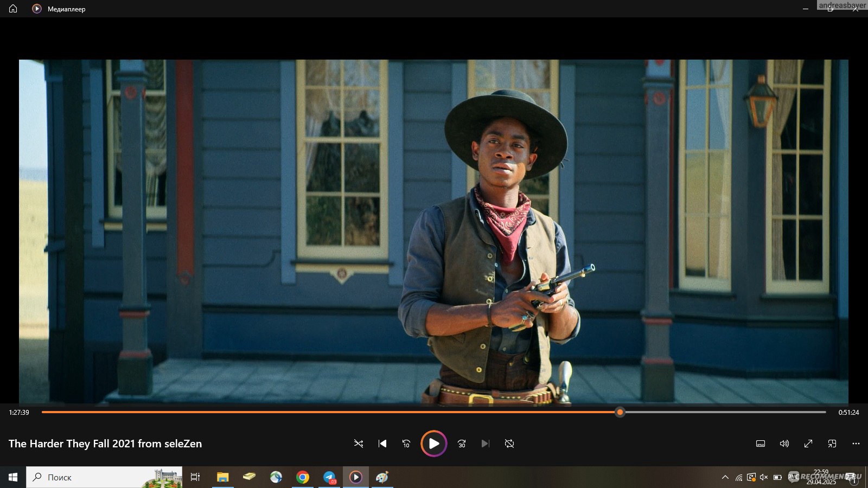Image resolution: width=868 pixels, height=488 pixels.
Task: Click the elapsed time 1:27:39
Action: point(19,413)
